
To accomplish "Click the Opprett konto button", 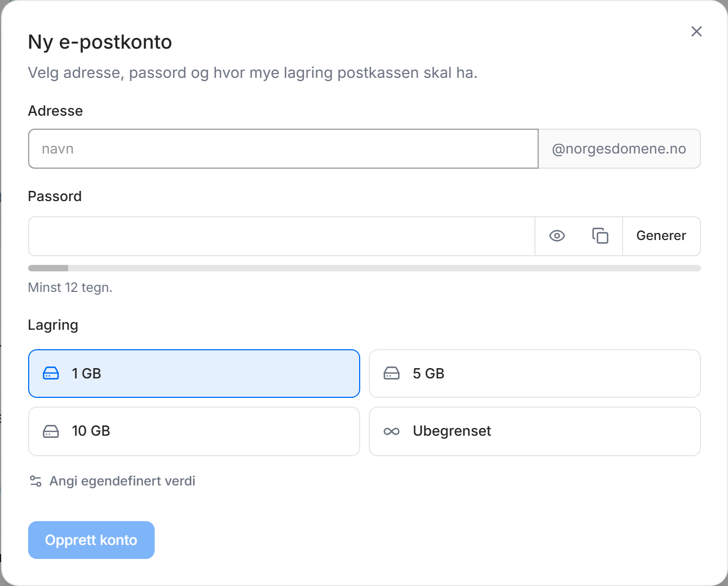I will point(91,540).
